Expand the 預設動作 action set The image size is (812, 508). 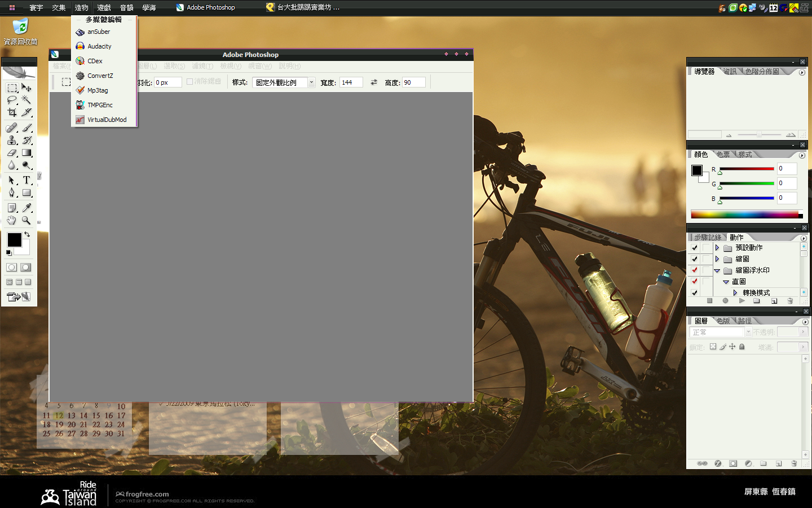[x=717, y=248]
